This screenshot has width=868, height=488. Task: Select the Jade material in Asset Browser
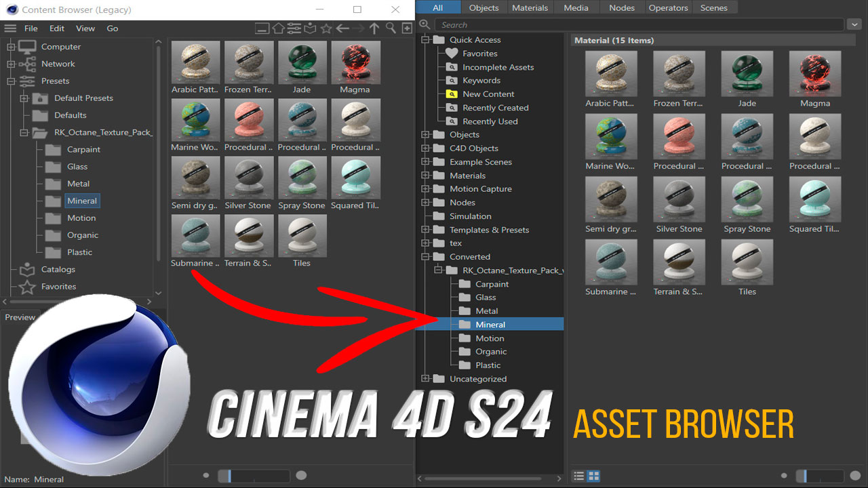pos(747,79)
